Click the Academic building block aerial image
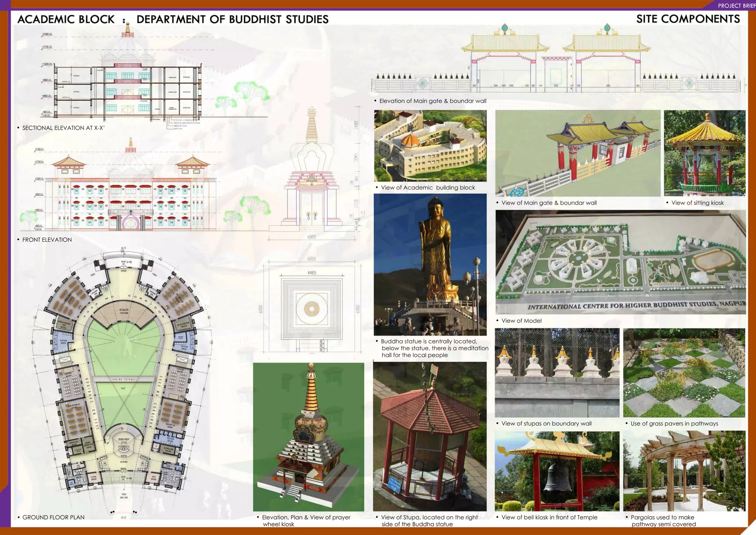This screenshot has width=756, height=535. [x=430, y=146]
